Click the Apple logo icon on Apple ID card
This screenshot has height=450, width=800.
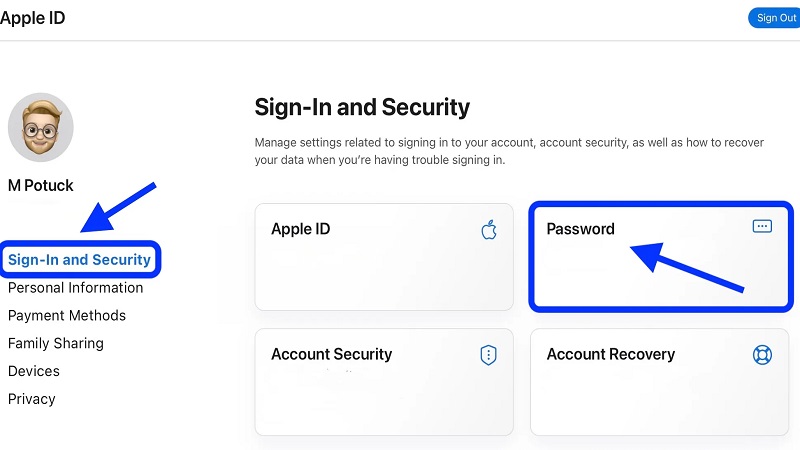(x=489, y=230)
